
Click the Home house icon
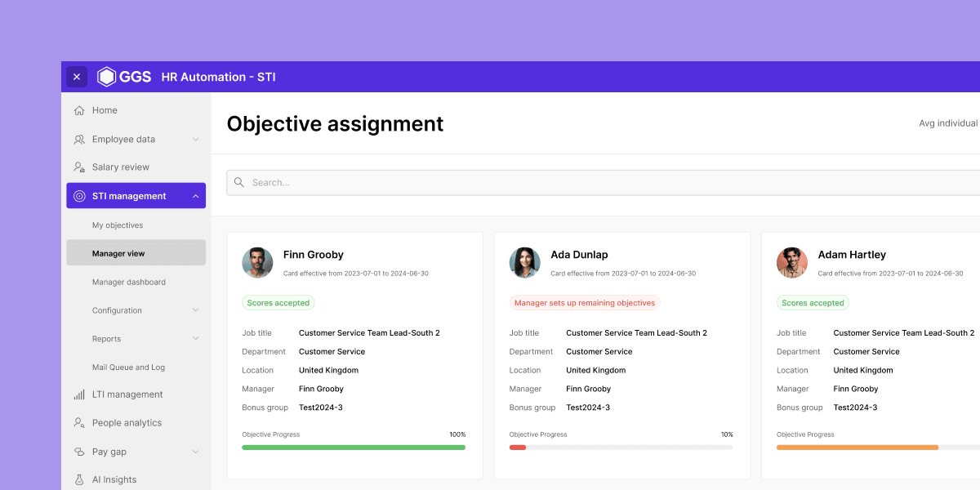pos(79,110)
